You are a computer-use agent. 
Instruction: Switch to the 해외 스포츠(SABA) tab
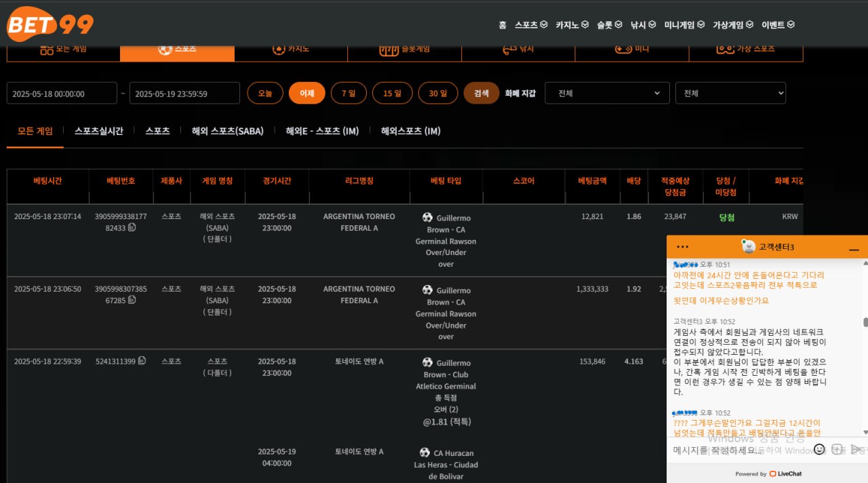(x=227, y=131)
